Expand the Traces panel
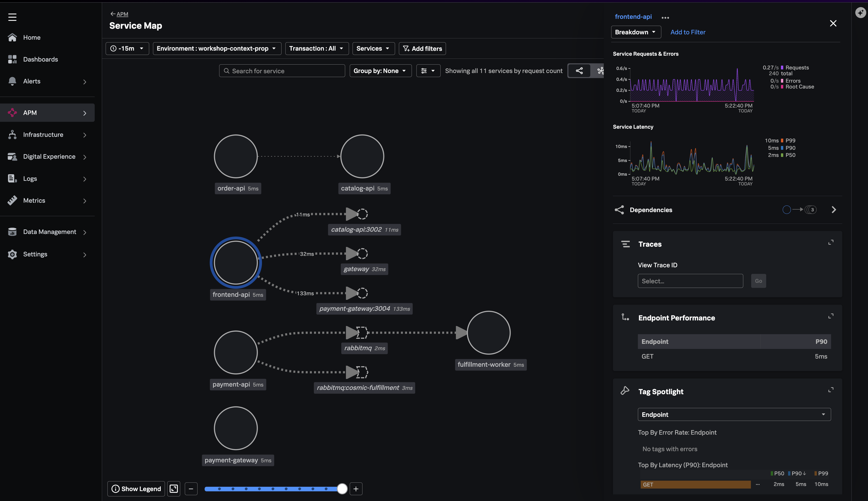The height and width of the screenshot is (501, 868). pos(831,243)
